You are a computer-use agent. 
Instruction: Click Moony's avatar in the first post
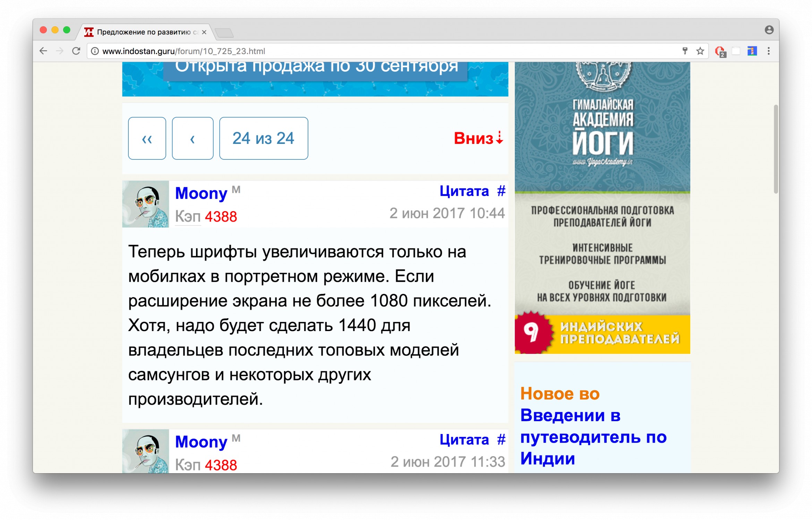click(146, 204)
